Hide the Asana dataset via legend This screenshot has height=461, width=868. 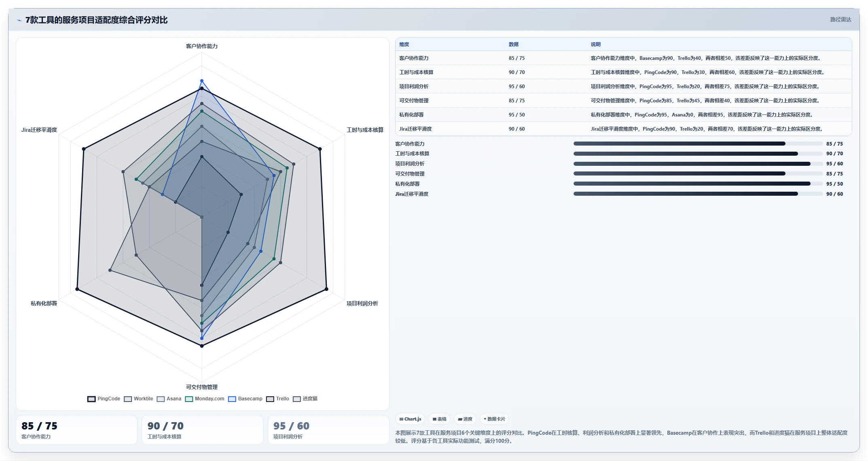click(169, 399)
